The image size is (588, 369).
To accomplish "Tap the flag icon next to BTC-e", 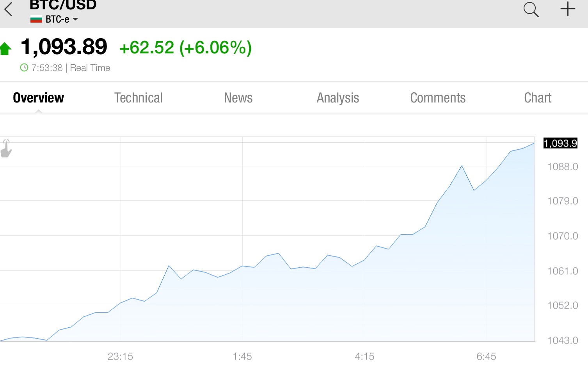I will pyautogui.click(x=36, y=19).
